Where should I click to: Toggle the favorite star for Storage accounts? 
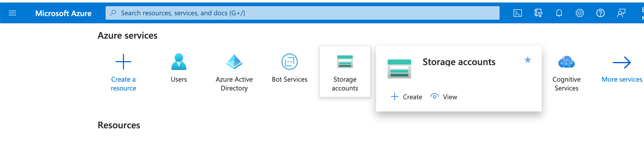click(528, 60)
